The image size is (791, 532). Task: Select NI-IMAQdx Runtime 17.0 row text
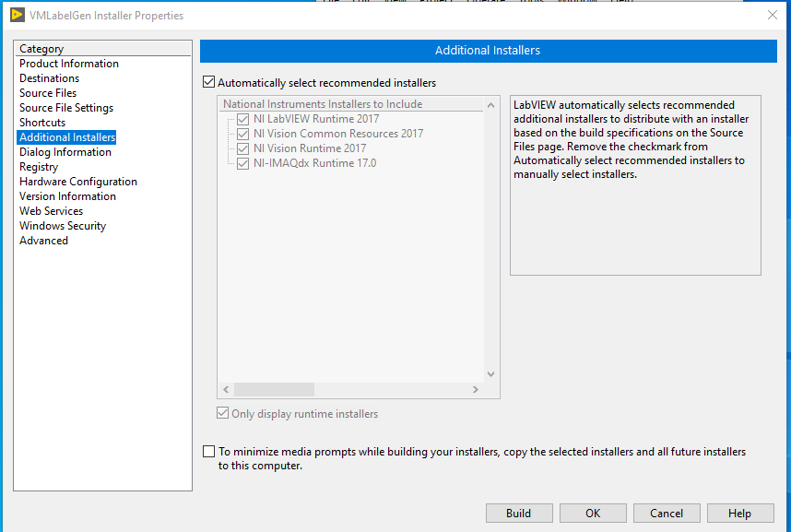point(314,163)
